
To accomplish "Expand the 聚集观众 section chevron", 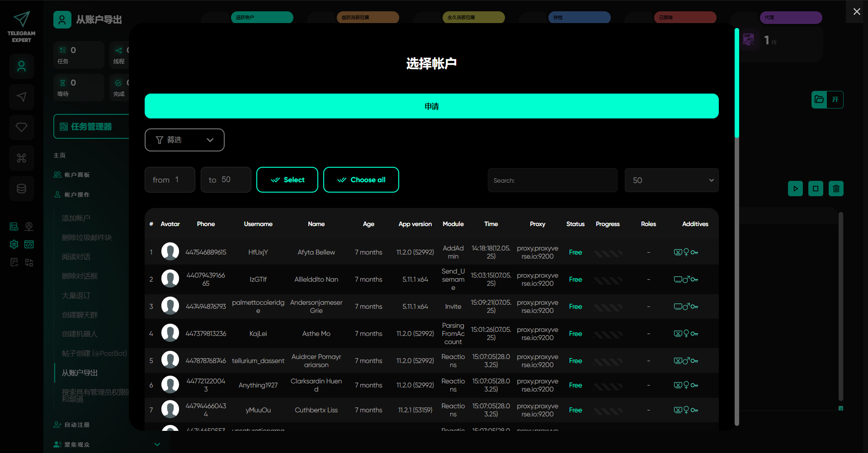I will point(157,444).
